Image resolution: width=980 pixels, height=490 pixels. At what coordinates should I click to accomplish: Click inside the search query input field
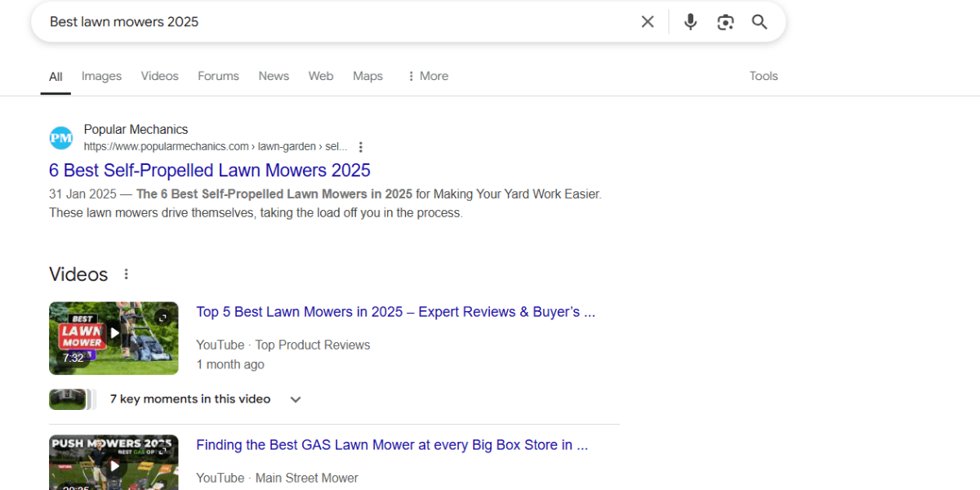(335, 22)
